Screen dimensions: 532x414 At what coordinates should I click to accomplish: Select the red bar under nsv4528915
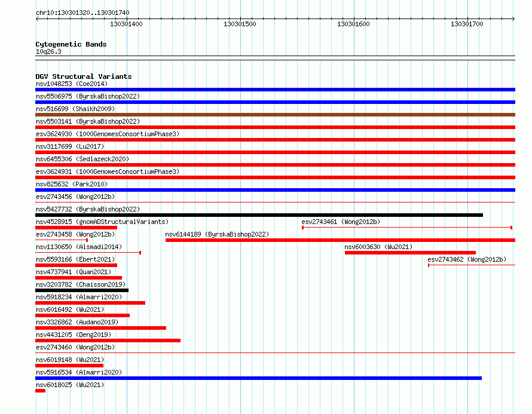[x=76, y=228]
